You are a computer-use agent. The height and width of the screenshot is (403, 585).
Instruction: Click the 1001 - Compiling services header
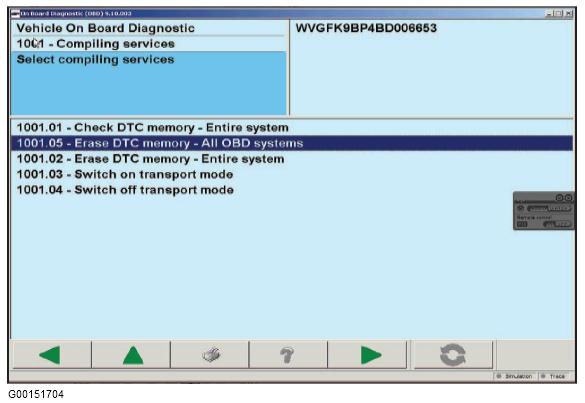pos(96,44)
